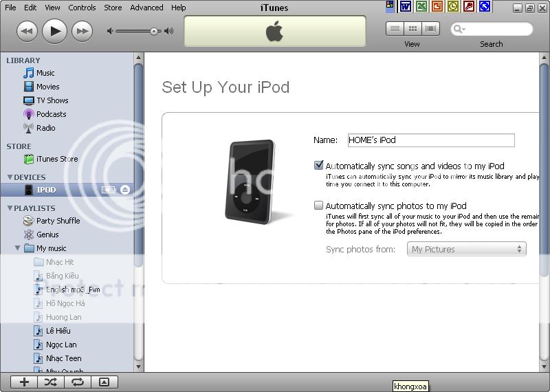The width and height of the screenshot is (550, 392).
Task: Click main pane scrollbar down arrow
Action: (x=544, y=367)
